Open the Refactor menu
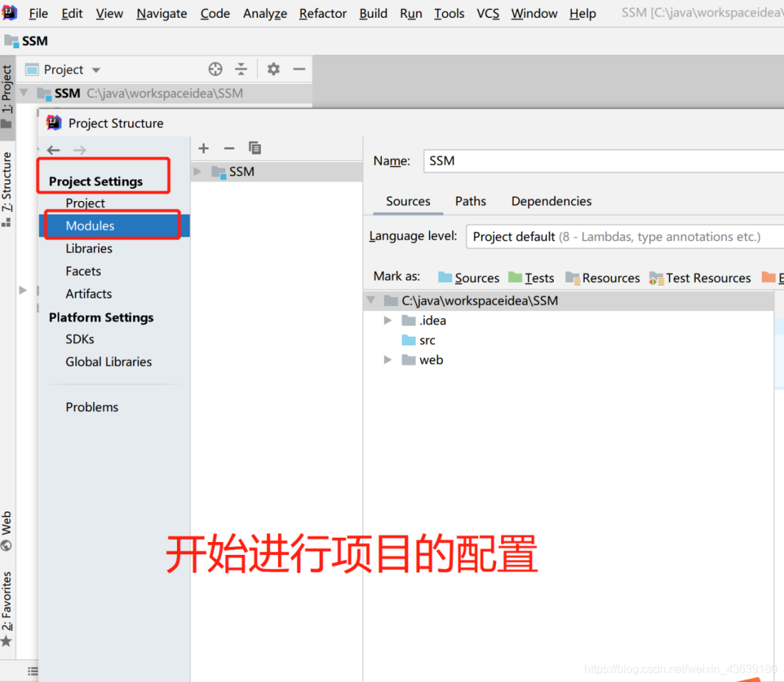The width and height of the screenshot is (784, 682). (323, 13)
